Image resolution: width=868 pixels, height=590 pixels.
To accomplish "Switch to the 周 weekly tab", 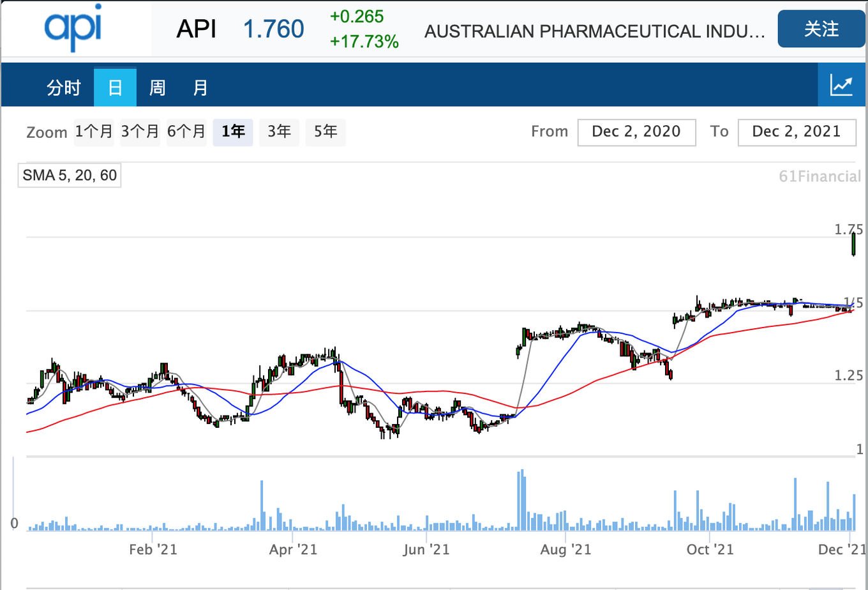I will (x=157, y=87).
